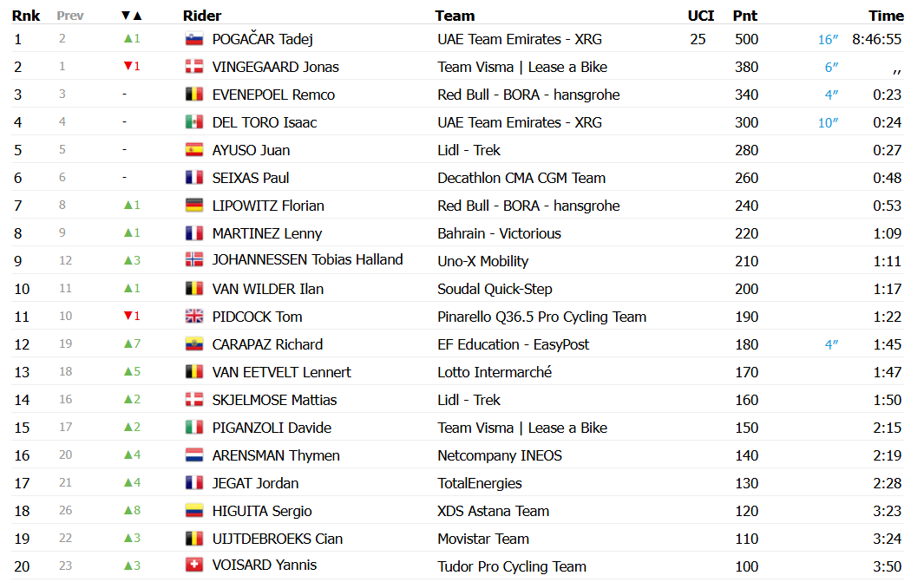Sort table by Pnt column header

(x=745, y=16)
